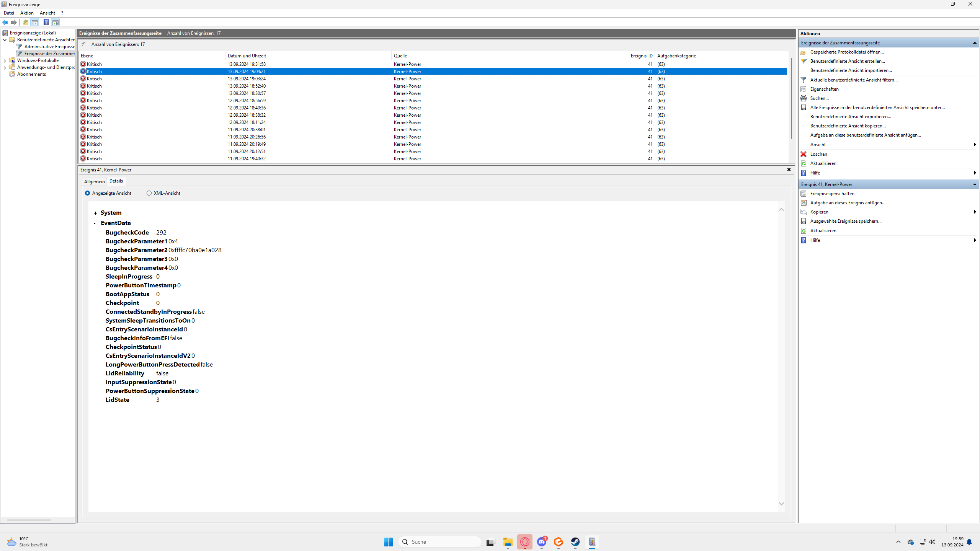
Task: Click the save all events disk icon
Action: coord(804,108)
